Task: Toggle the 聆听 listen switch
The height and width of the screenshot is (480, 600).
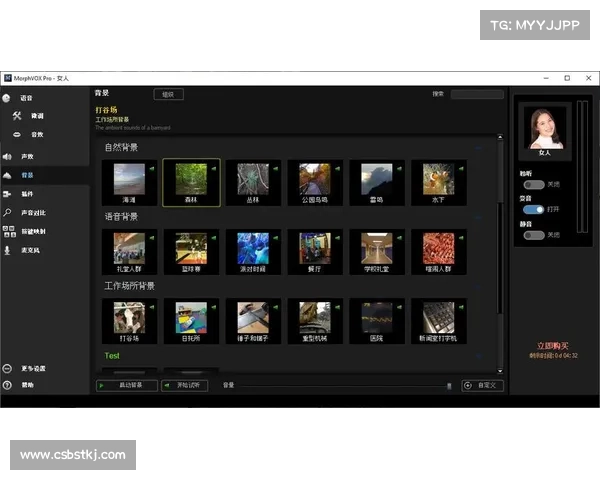Action: click(x=534, y=184)
